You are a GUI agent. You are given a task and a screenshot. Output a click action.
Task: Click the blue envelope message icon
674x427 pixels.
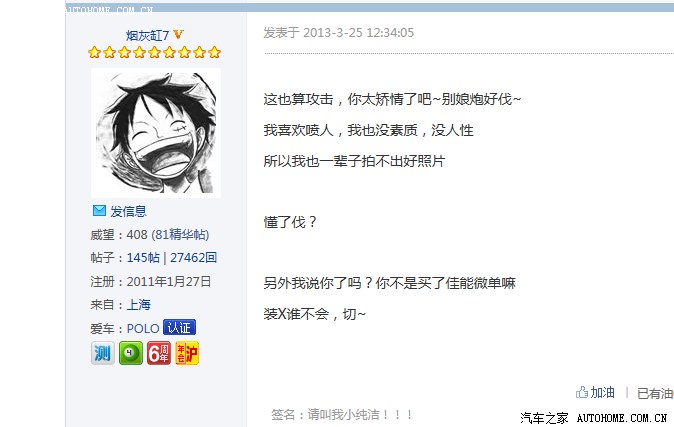(x=99, y=211)
